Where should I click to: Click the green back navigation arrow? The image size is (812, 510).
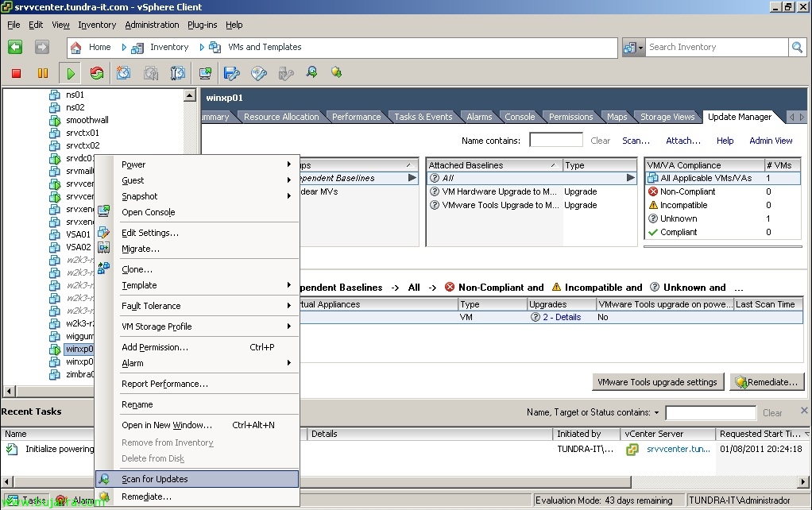[15, 47]
